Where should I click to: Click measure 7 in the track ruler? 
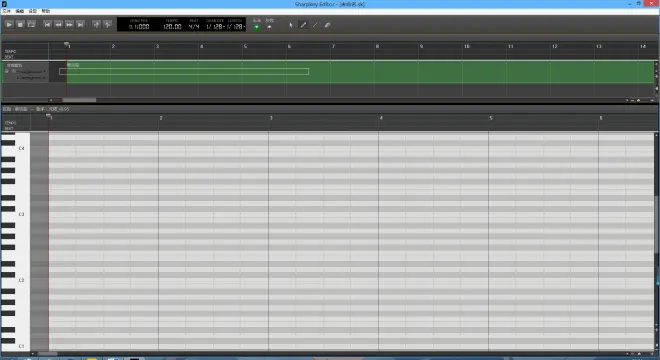pos(333,46)
